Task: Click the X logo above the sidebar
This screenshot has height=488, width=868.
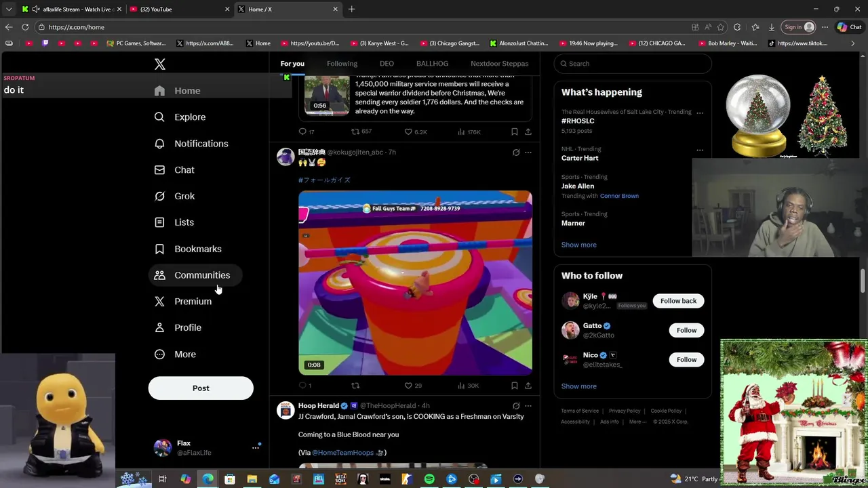Action: (159, 64)
